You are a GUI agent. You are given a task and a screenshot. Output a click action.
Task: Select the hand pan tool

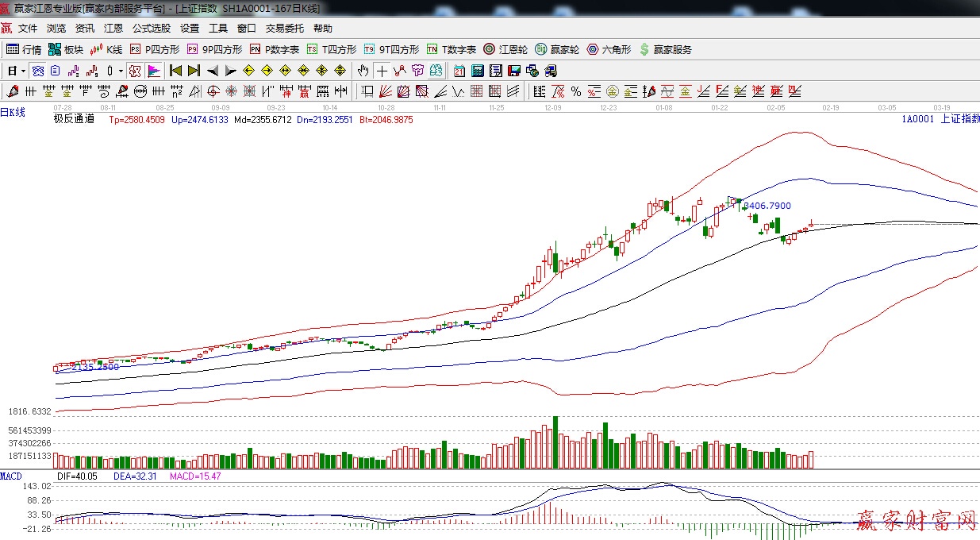(x=363, y=71)
